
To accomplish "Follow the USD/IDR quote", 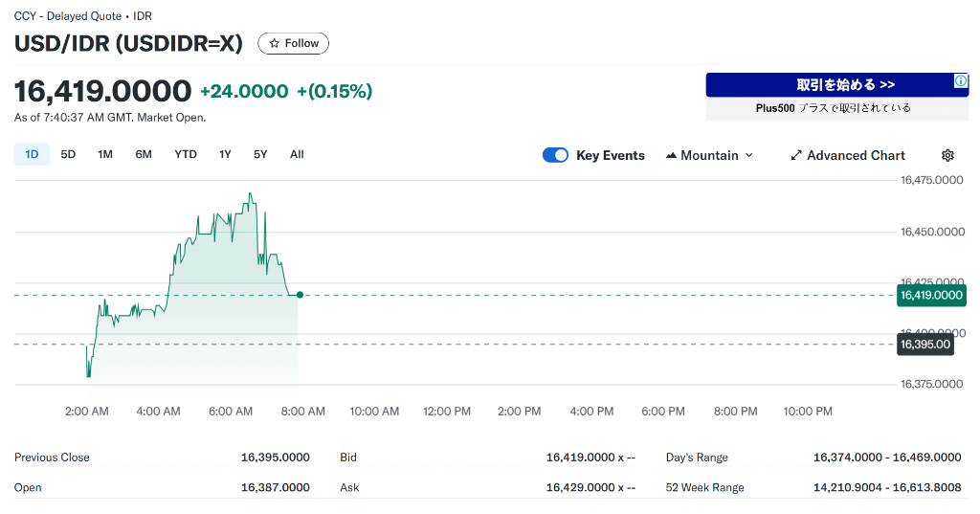I will [293, 43].
